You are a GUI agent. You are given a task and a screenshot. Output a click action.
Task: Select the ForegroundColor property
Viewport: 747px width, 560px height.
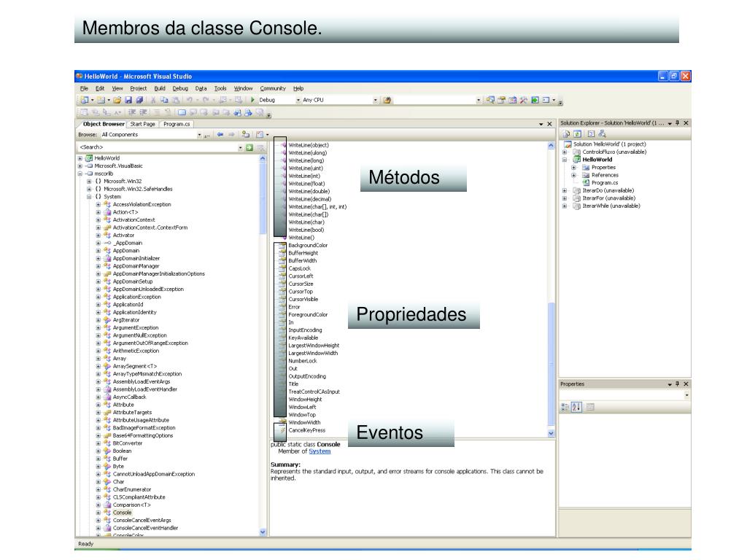pyautogui.click(x=308, y=315)
